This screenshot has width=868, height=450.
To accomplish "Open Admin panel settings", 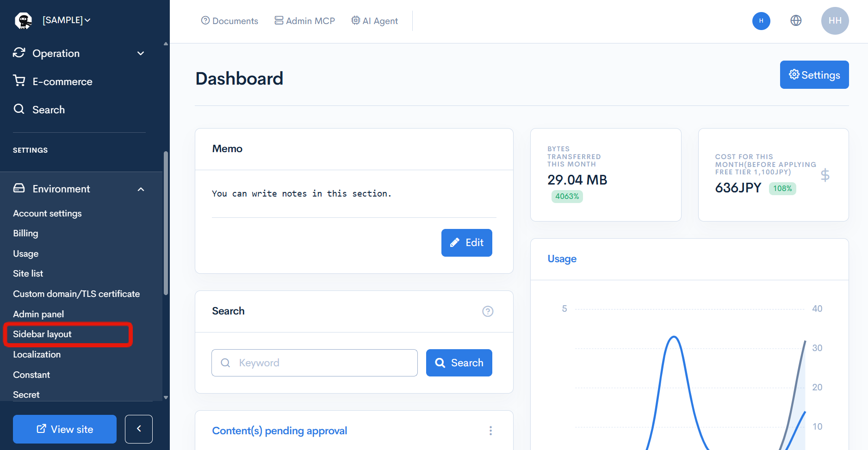I will coord(38,314).
